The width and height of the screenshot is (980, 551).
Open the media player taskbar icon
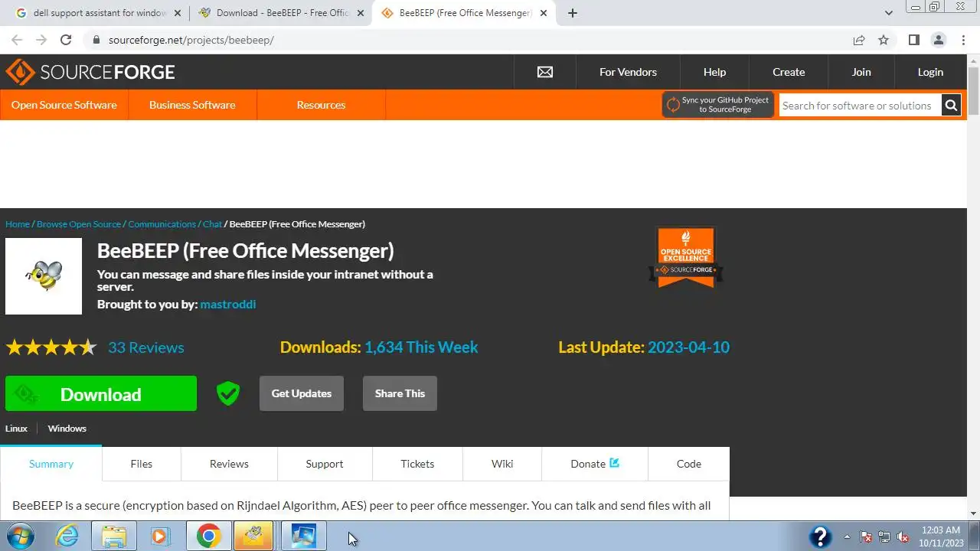[x=160, y=536]
